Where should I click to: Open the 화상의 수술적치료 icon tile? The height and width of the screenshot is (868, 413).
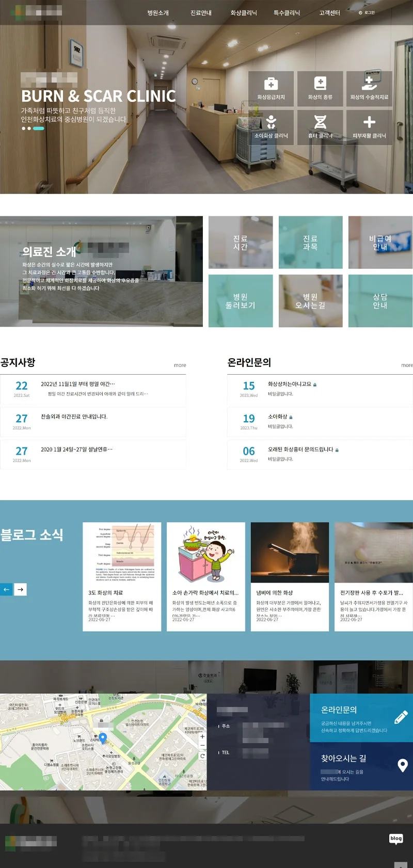point(369,89)
